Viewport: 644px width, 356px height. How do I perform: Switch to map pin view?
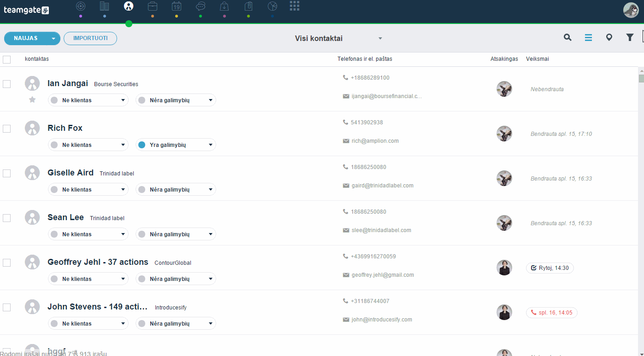[x=609, y=38]
